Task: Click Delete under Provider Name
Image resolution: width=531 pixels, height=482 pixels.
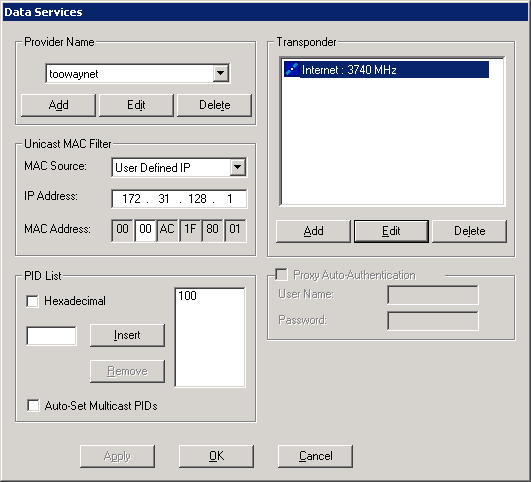Action: pos(214,105)
